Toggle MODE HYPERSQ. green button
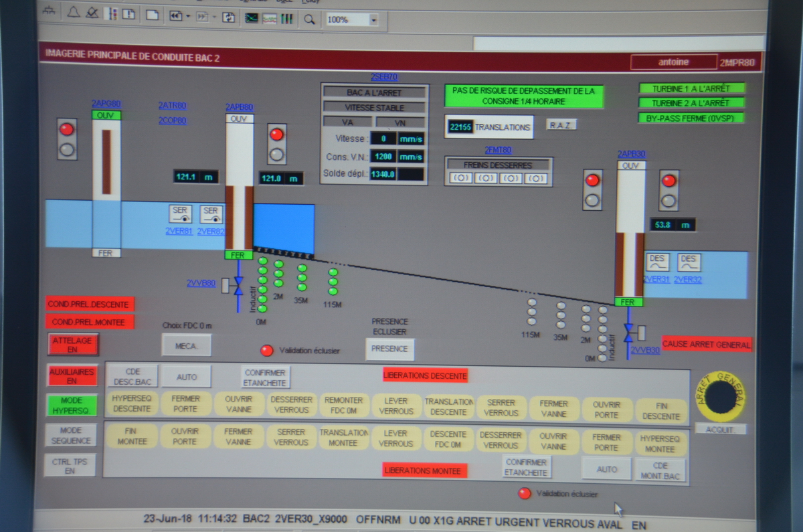 point(72,405)
